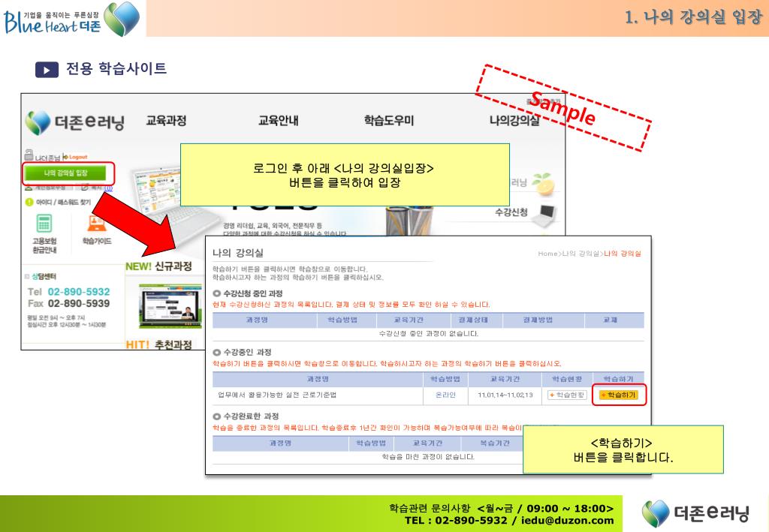The width and height of the screenshot is (769, 532).
Task: Click the orange 나의 강의실 breadcrumb
Action: tap(623, 254)
